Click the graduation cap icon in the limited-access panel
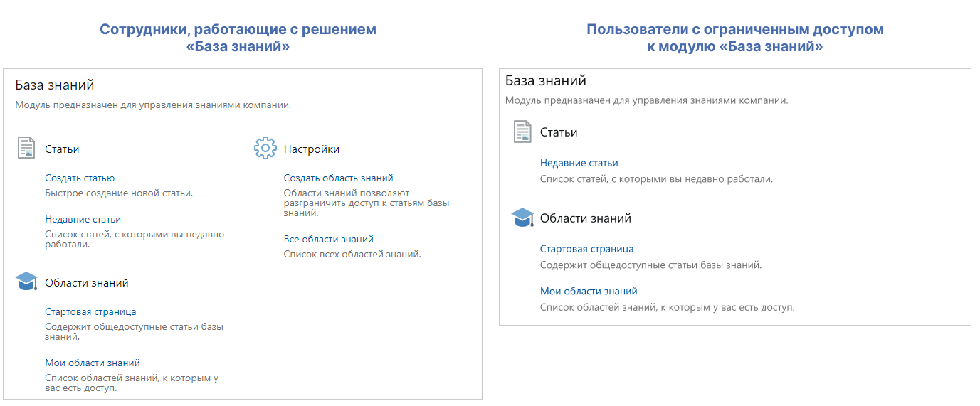The width and height of the screenshot is (980, 406). click(x=522, y=218)
